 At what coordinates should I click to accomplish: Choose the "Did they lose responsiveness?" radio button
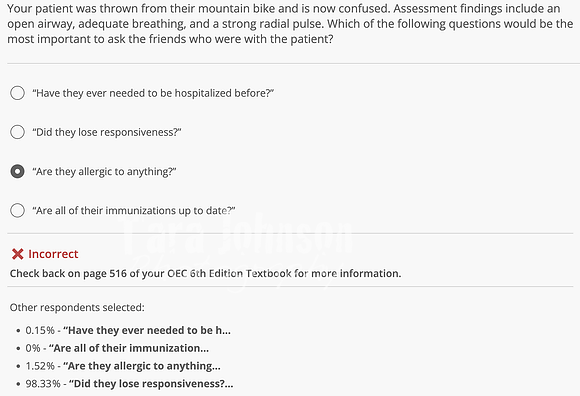[17, 132]
